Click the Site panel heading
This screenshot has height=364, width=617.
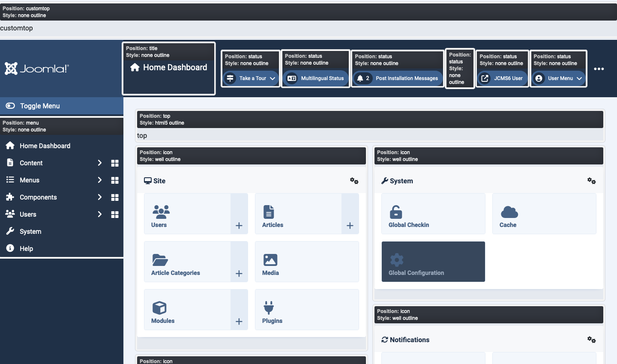[155, 181]
